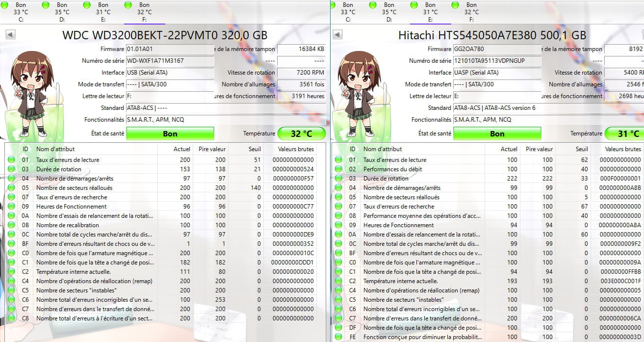Click the Firmware field showing GG2OA7B0

click(x=497, y=49)
